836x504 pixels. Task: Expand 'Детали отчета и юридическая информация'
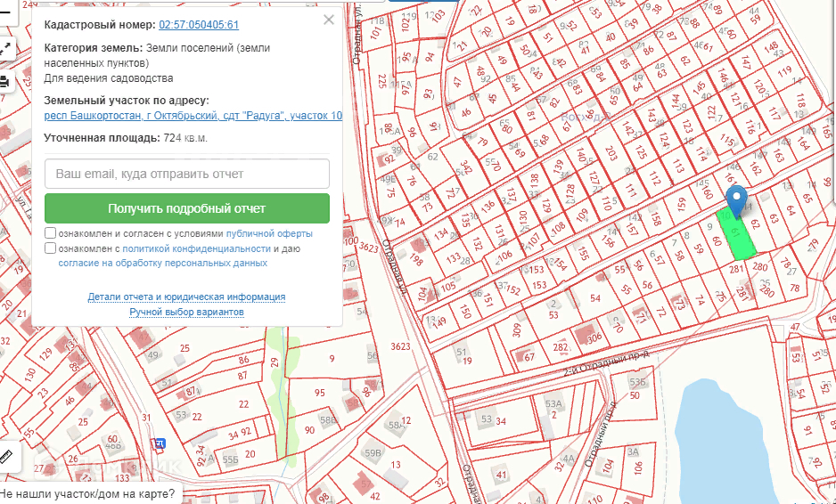click(x=186, y=297)
